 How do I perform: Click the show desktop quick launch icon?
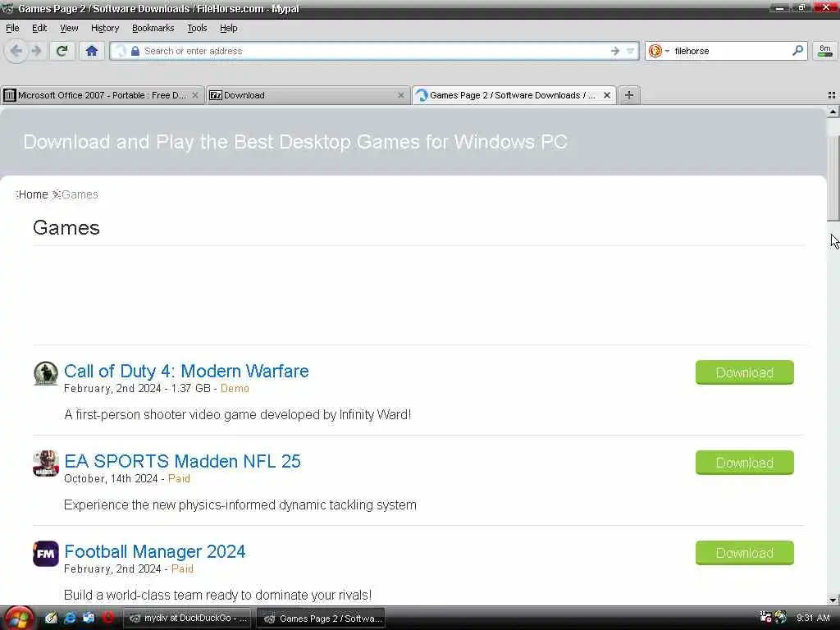tap(89, 619)
